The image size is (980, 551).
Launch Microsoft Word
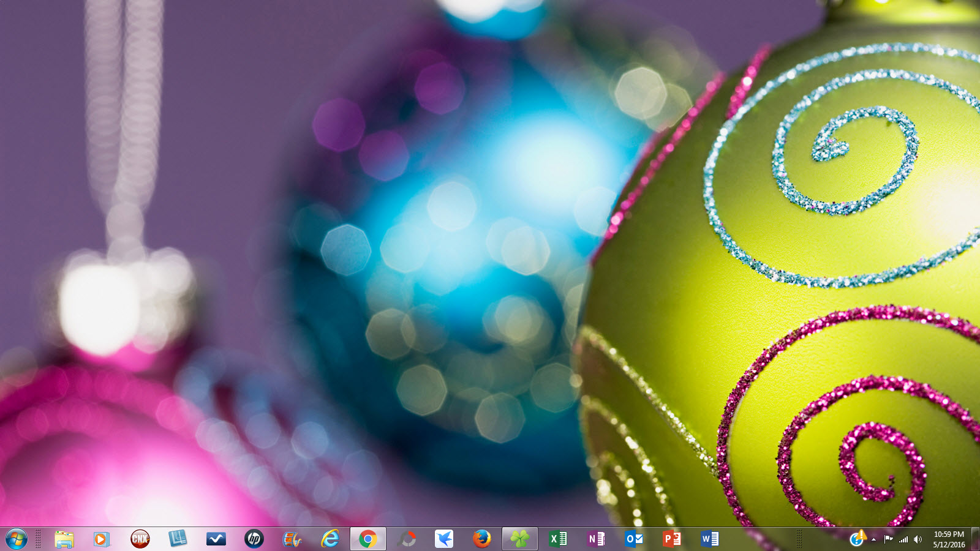pos(710,539)
